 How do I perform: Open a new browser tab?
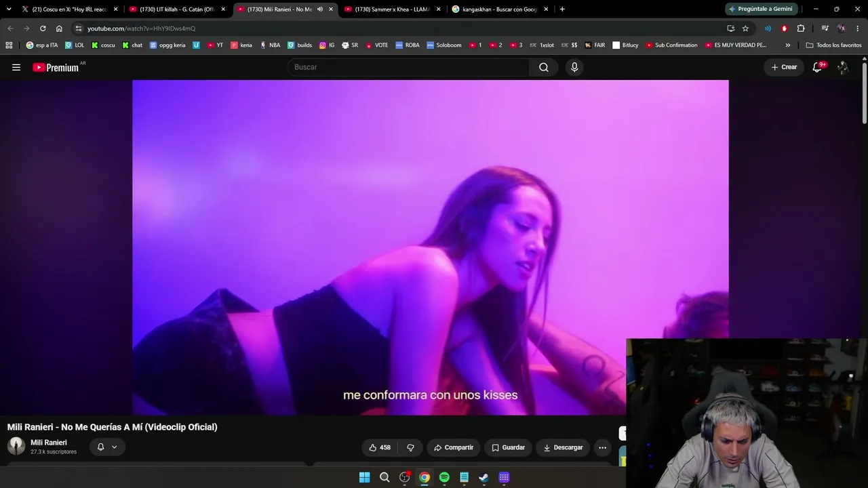coord(562,9)
